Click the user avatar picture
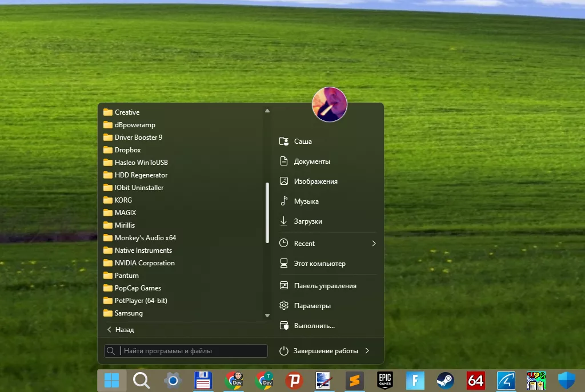The image size is (585, 392). click(330, 104)
